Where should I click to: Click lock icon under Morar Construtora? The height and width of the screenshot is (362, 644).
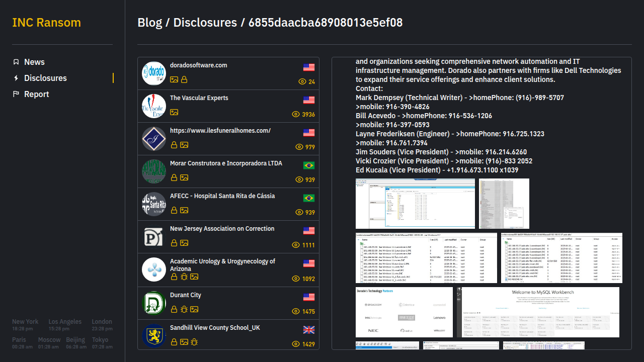(x=174, y=177)
